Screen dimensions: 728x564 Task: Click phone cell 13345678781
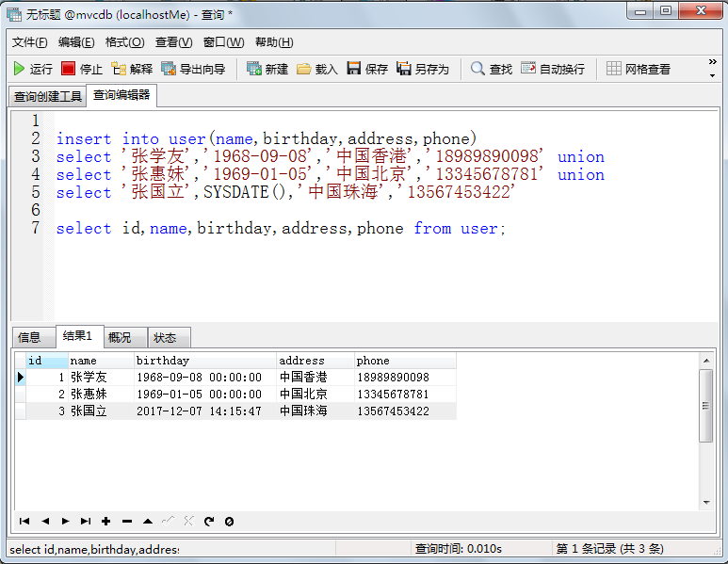pos(405,395)
